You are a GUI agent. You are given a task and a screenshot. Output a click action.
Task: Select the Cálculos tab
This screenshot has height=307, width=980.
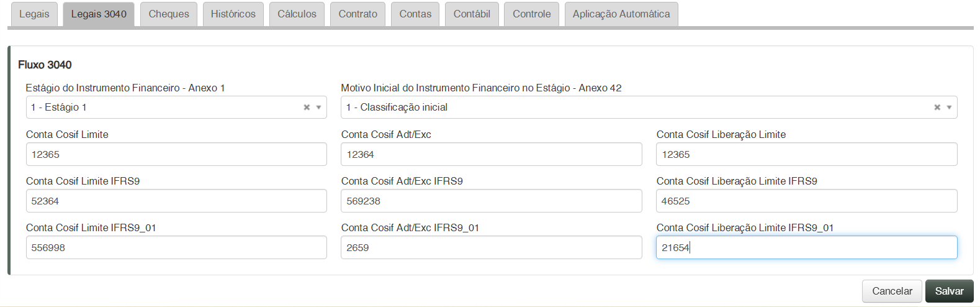(297, 14)
